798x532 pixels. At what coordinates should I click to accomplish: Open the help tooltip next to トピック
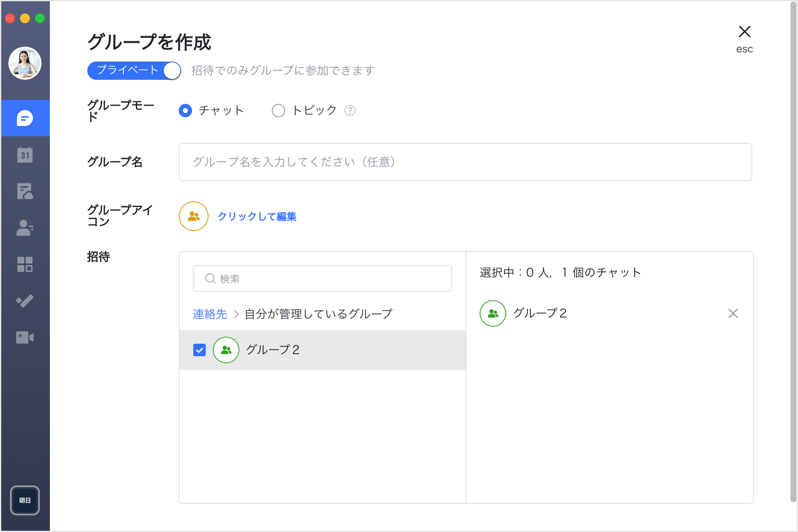[x=350, y=110]
